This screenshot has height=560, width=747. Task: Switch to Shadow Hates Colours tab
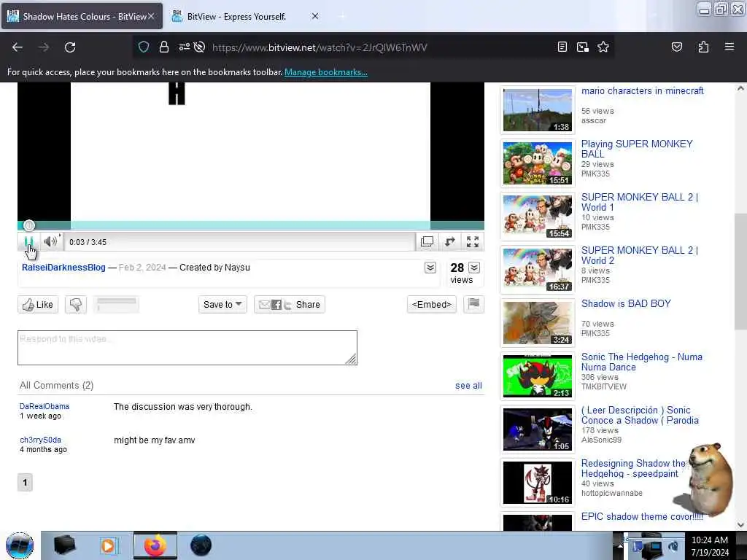[82, 16]
